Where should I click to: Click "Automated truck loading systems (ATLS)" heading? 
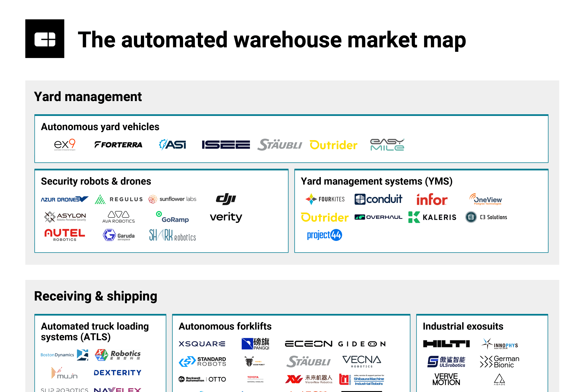[95, 332]
